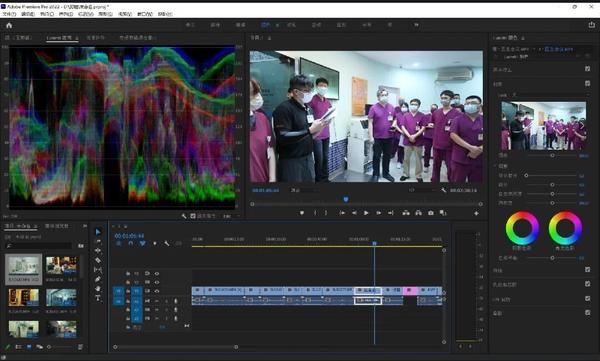
Task: Click the project panel search field
Action: [x=39, y=246]
